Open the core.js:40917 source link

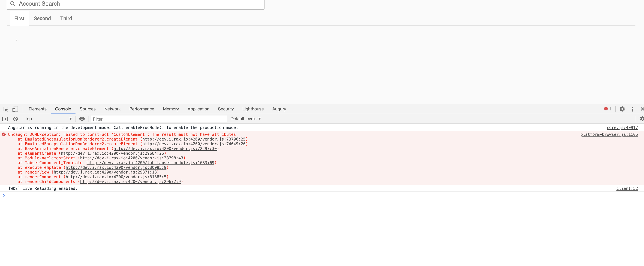[622, 127]
